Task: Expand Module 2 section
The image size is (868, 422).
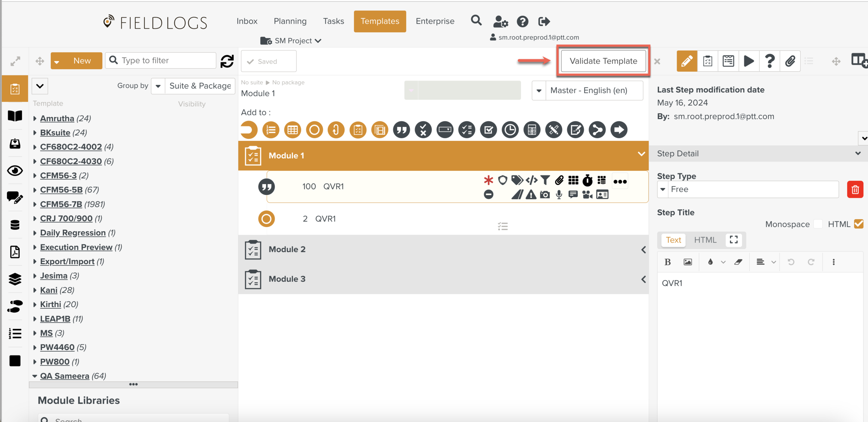Action: click(x=643, y=250)
